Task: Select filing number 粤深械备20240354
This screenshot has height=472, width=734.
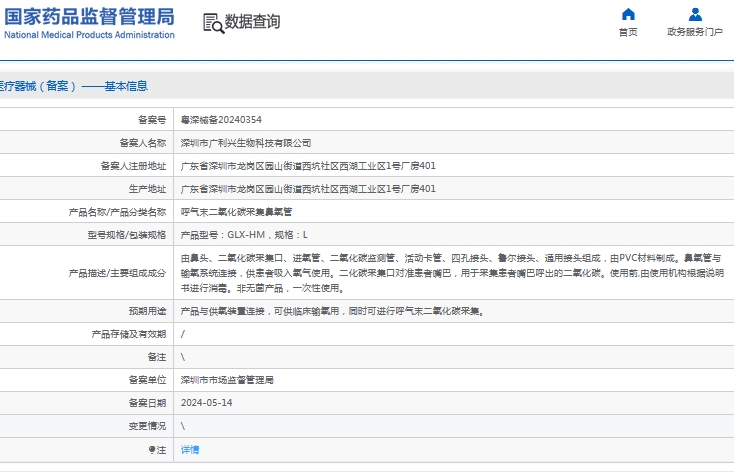Action: coord(221,119)
